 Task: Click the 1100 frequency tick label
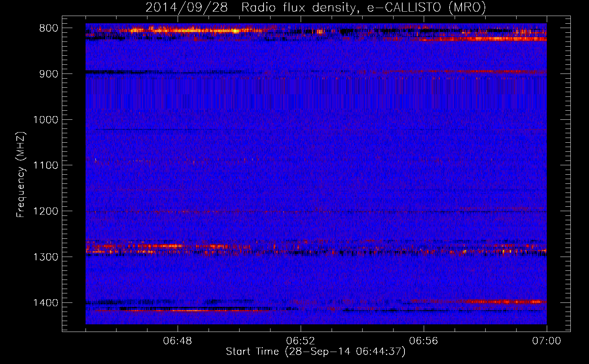[x=46, y=165]
